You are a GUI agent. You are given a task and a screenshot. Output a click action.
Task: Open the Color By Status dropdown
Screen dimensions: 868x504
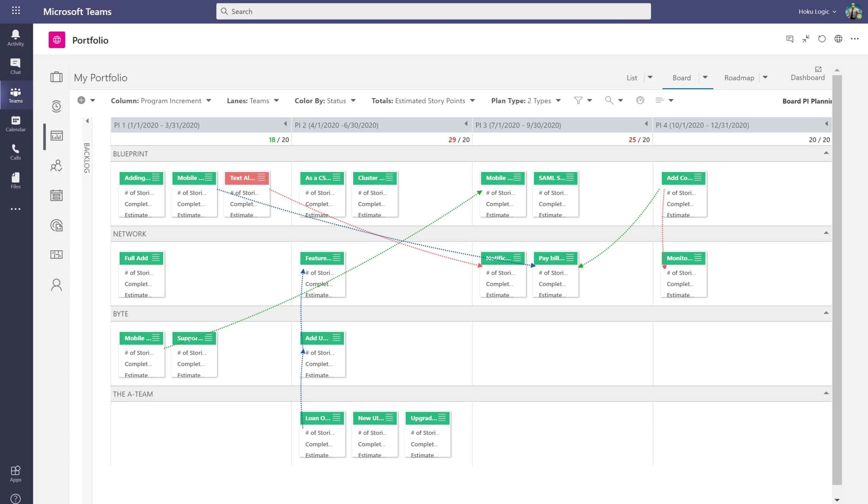(353, 101)
